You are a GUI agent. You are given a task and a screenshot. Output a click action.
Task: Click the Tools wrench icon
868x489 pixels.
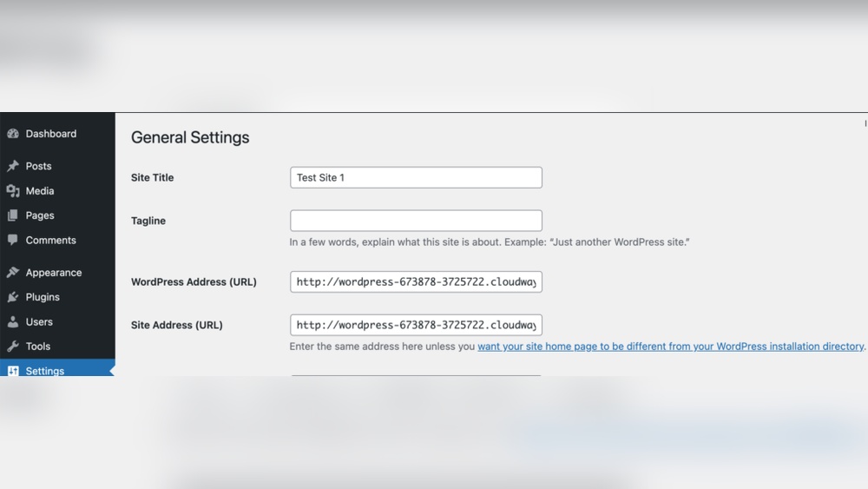[x=13, y=346]
